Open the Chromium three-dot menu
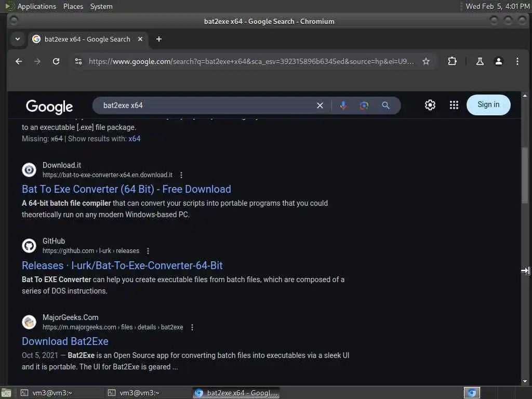This screenshot has height=399, width=532. pos(517,61)
